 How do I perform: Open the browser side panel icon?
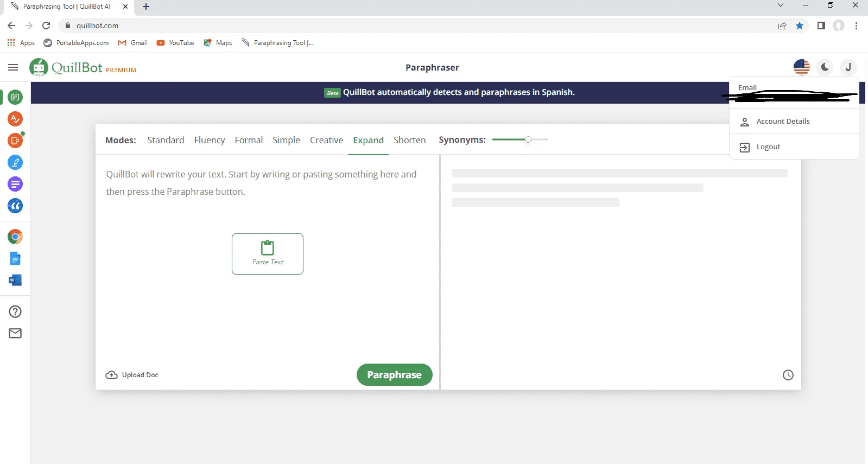coord(821,26)
